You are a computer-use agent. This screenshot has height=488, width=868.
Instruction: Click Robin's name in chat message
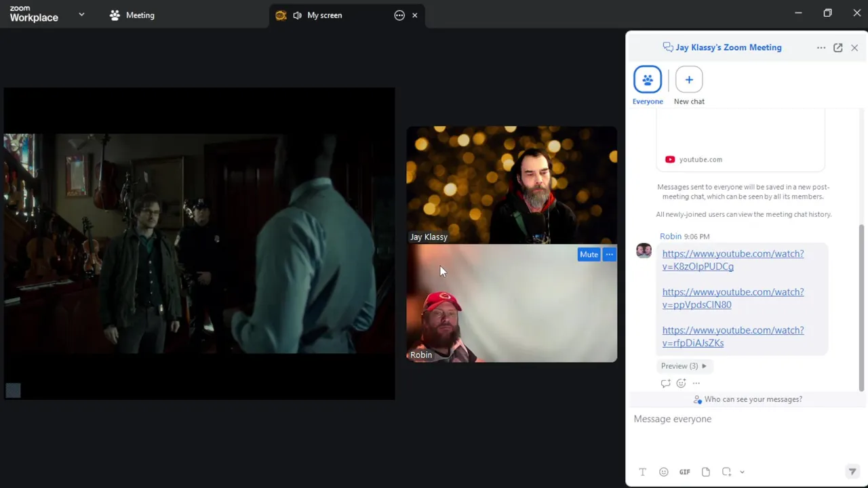tap(671, 237)
